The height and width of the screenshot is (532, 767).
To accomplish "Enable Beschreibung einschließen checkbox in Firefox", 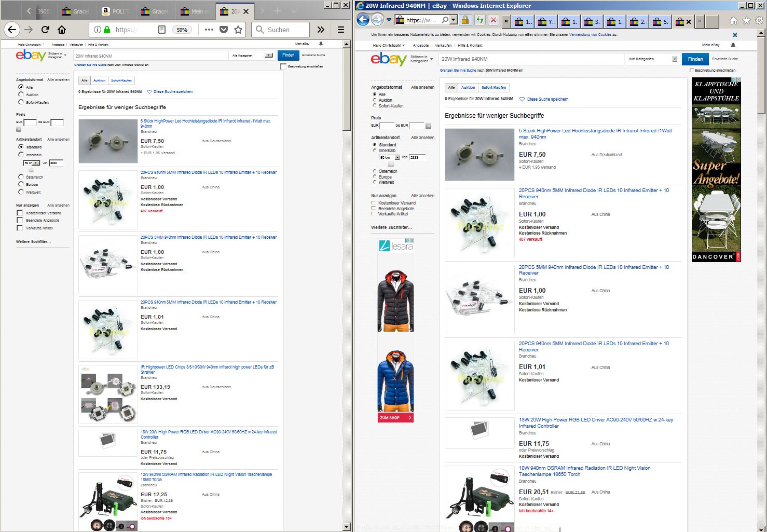I will point(283,66).
